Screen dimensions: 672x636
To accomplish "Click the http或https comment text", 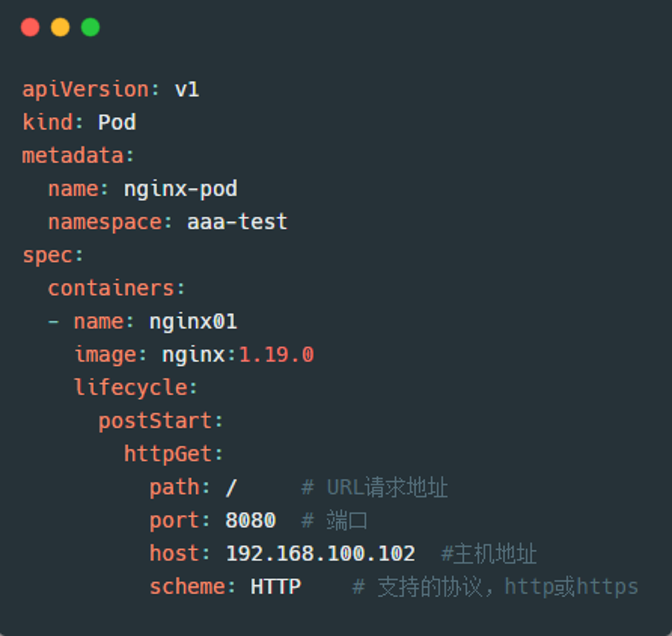I will point(571,587).
